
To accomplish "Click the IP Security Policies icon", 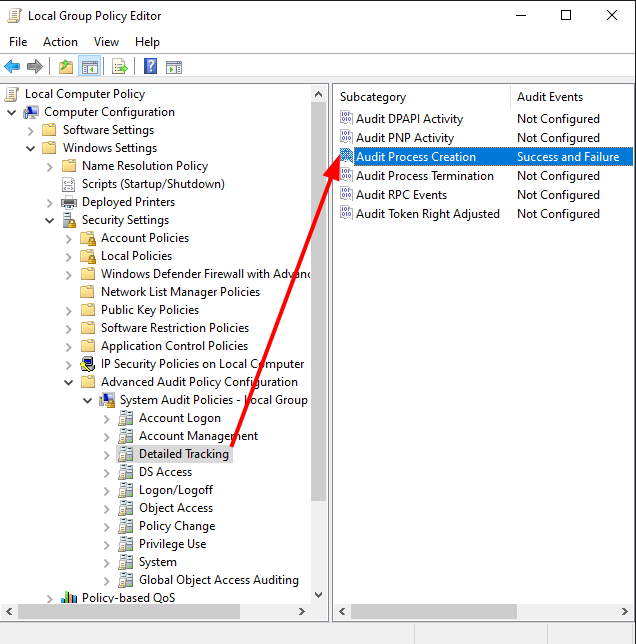I will (88, 364).
